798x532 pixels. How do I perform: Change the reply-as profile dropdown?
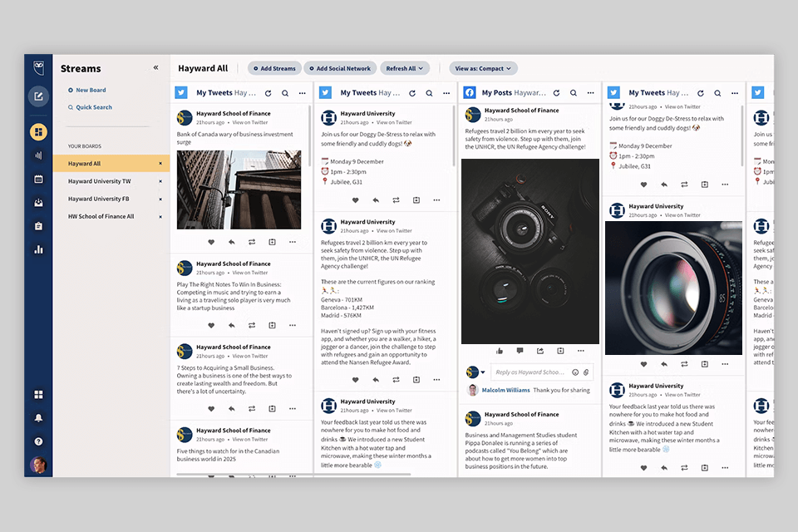point(475,372)
